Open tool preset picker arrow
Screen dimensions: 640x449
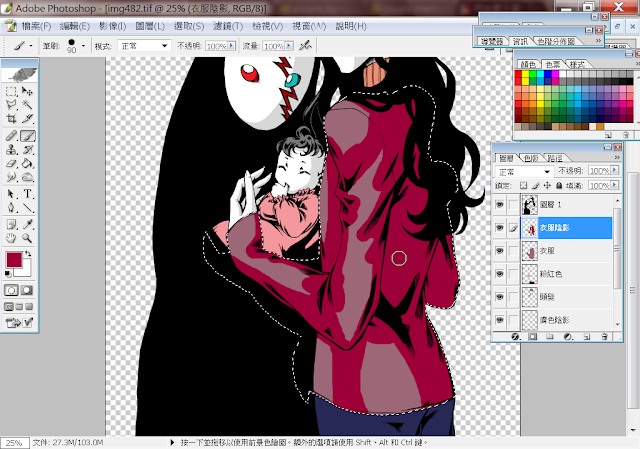click(31, 46)
